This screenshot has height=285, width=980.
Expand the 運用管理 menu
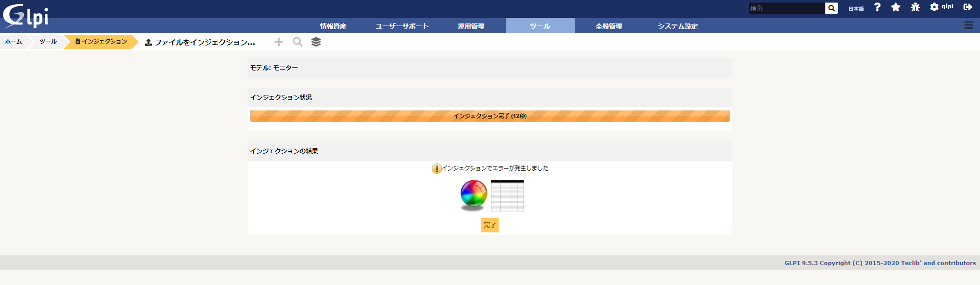(x=471, y=26)
